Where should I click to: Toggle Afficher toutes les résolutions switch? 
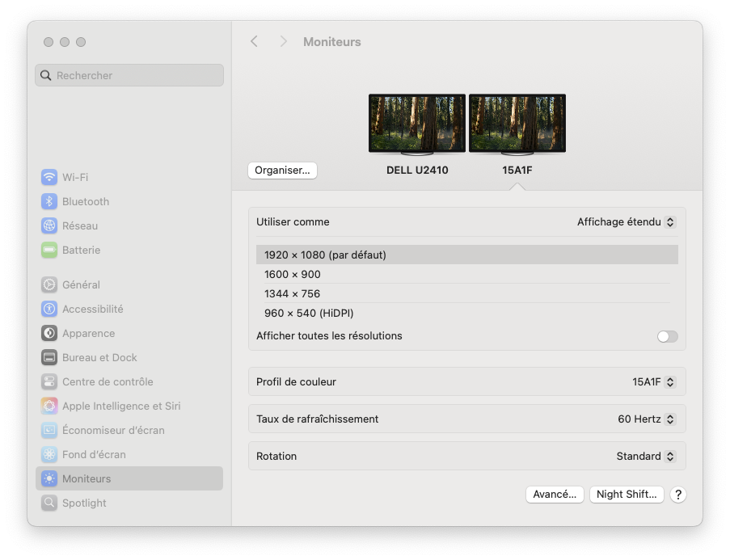[668, 336]
